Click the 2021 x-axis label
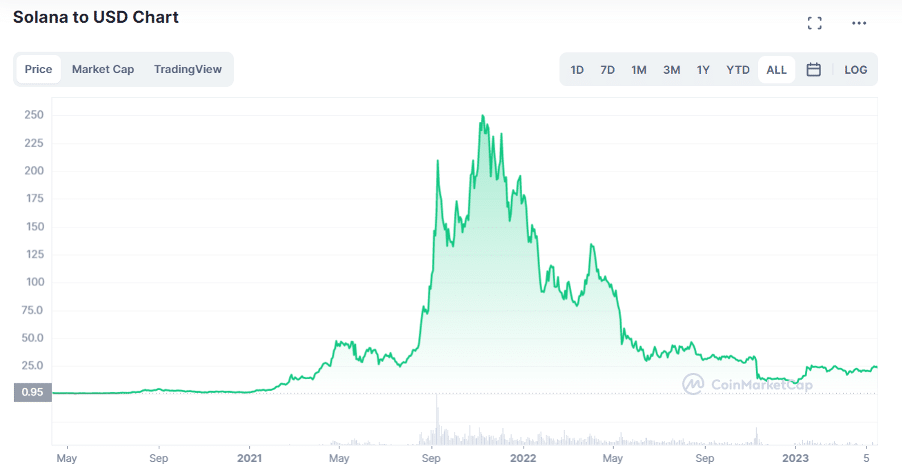Image resolution: width=902 pixels, height=466 pixels. click(250, 459)
